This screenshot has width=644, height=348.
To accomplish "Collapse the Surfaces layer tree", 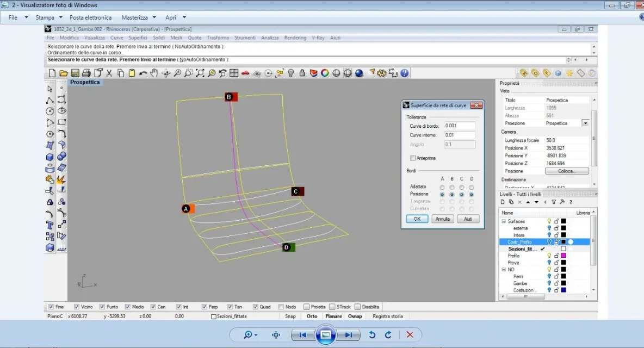I will click(504, 221).
